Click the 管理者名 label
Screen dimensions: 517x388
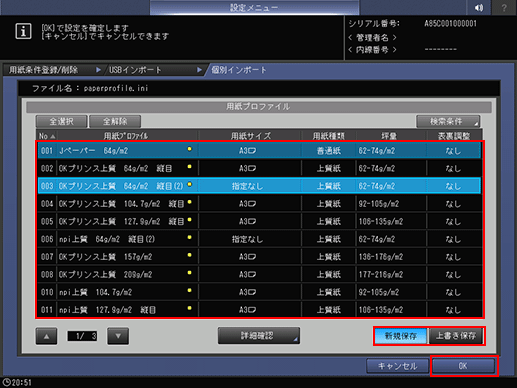(x=372, y=38)
